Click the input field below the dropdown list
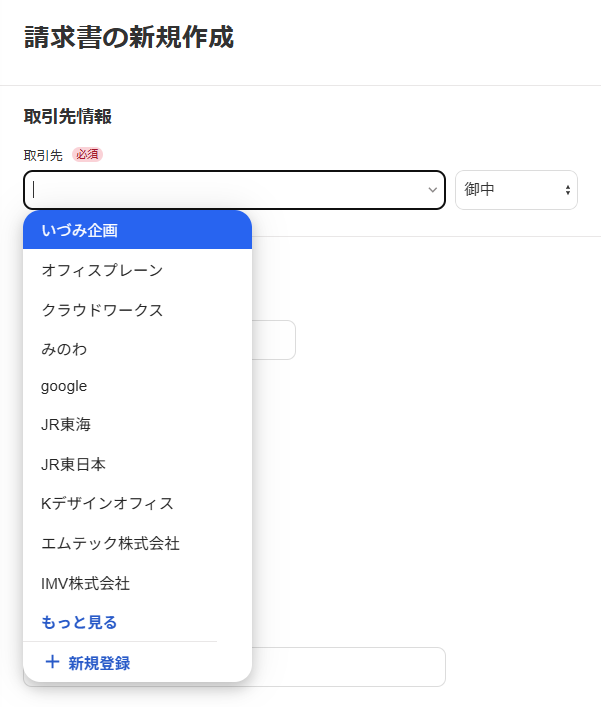The width and height of the screenshot is (601, 707). [x=348, y=667]
